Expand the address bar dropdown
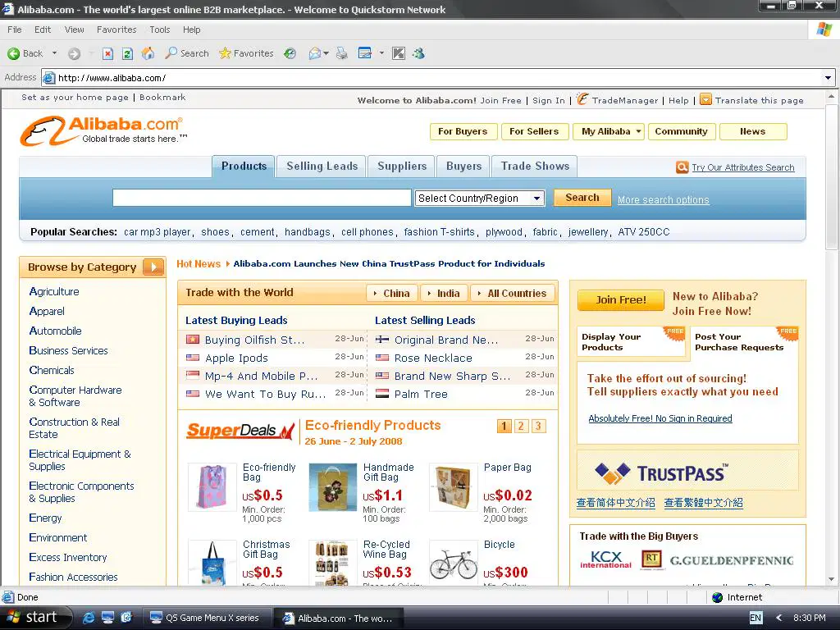 (x=829, y=78)
